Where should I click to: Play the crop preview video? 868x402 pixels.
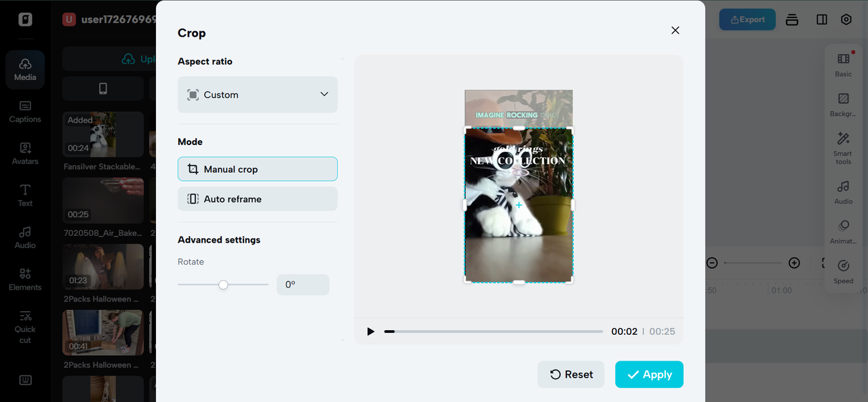coord(370,331)
